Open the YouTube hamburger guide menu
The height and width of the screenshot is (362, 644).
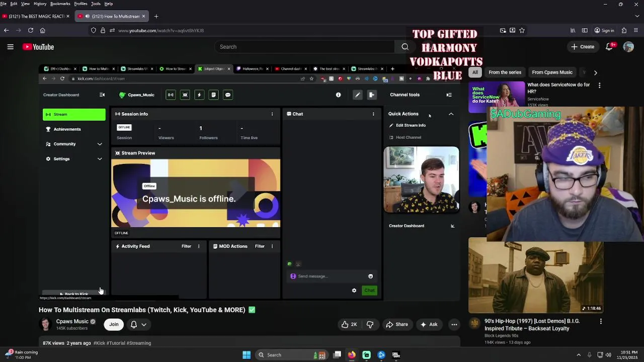coord(10,47)
